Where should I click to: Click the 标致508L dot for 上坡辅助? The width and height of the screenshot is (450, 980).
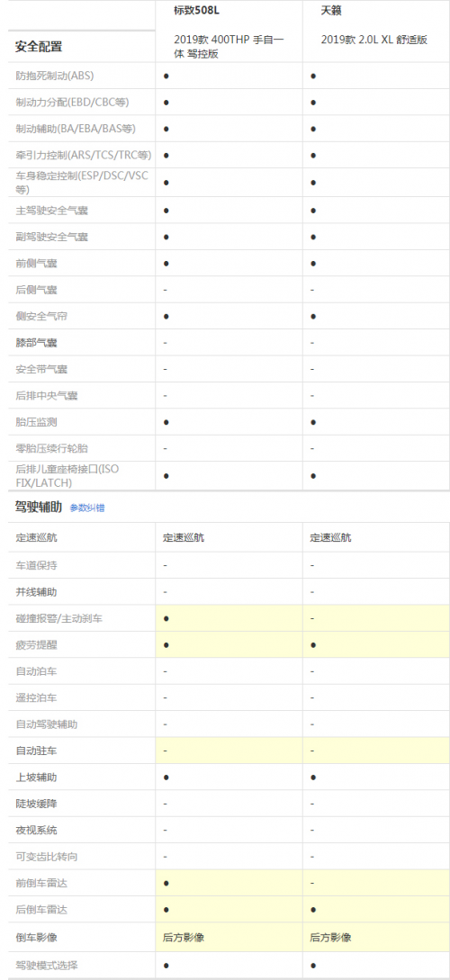[x=166, y=778]
